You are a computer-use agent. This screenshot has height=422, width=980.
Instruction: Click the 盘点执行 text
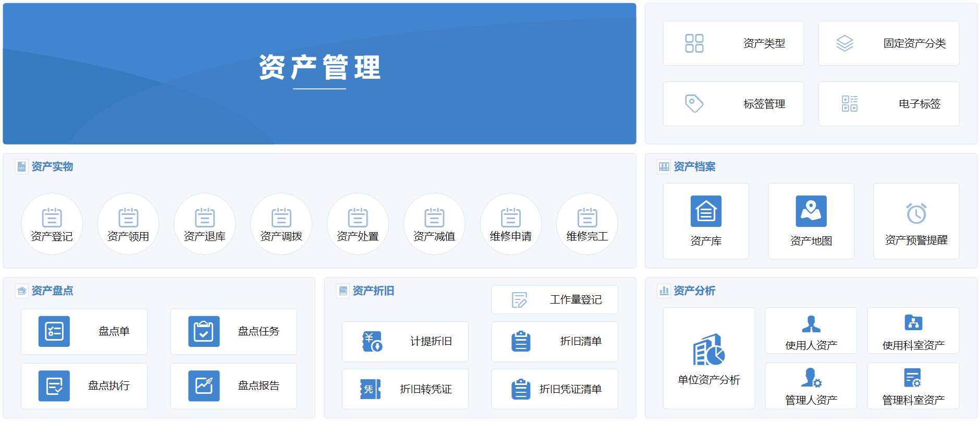pyautogui.click(x=109, y=385)
